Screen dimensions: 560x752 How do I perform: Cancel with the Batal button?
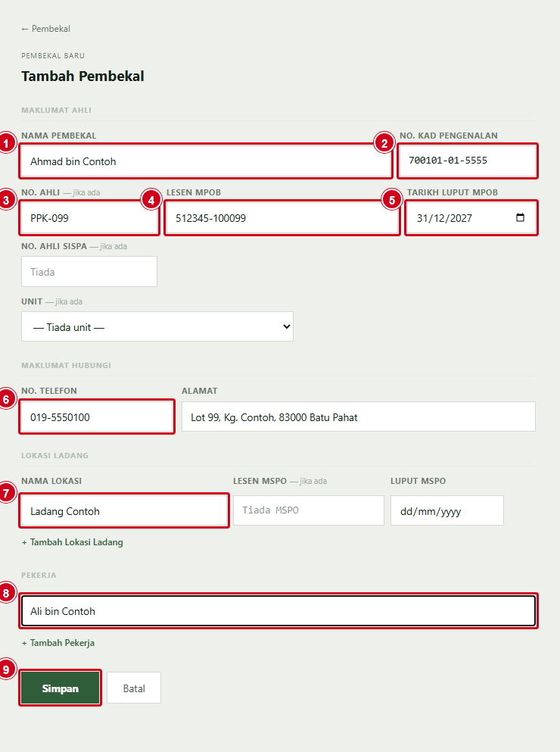pos(134,688)
